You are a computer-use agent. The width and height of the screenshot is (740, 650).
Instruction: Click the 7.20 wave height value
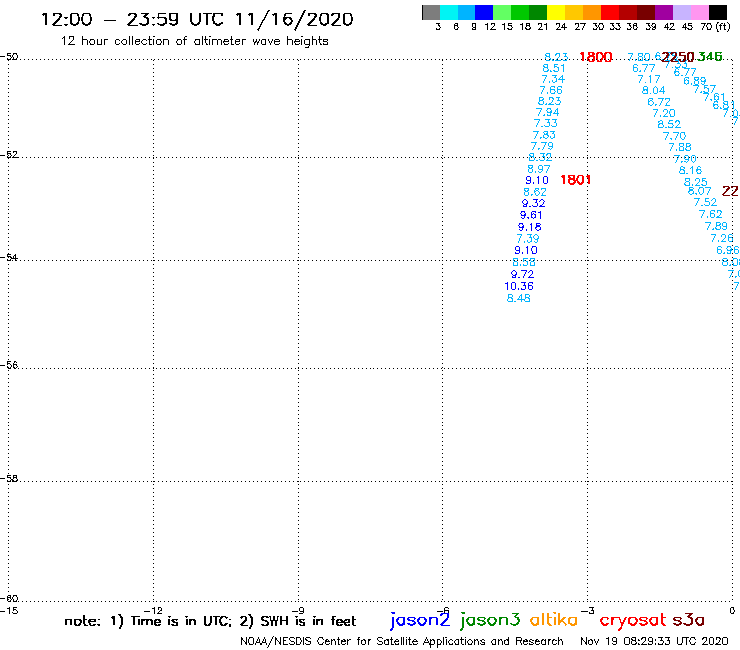pyautogui.click(x=664, y=113)
